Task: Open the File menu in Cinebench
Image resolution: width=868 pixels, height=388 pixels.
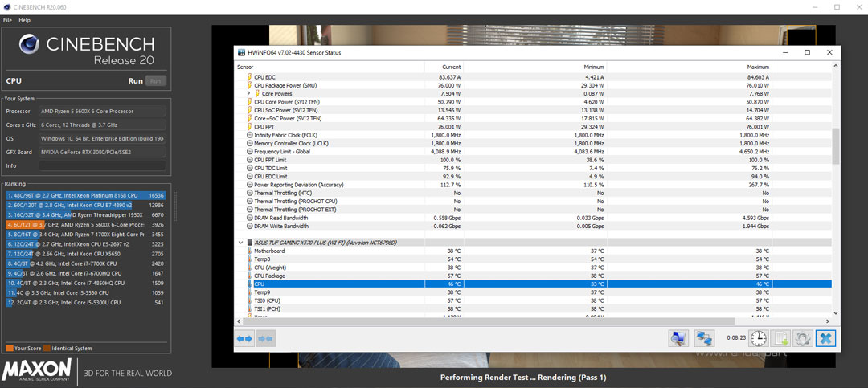Action: pyautogui.click(x=7, y=20)
